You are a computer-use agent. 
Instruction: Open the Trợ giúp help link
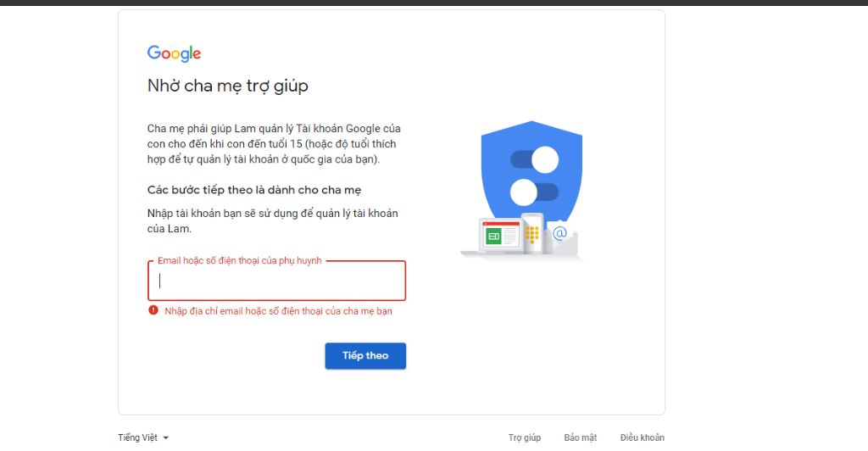(525, 437)
